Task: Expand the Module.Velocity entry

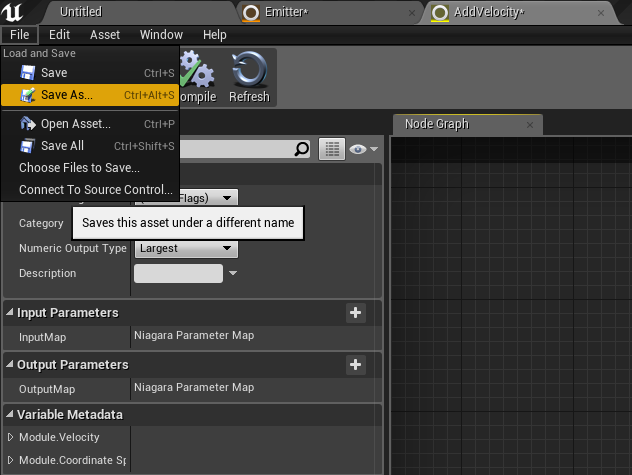Action: tap(10, 437)
